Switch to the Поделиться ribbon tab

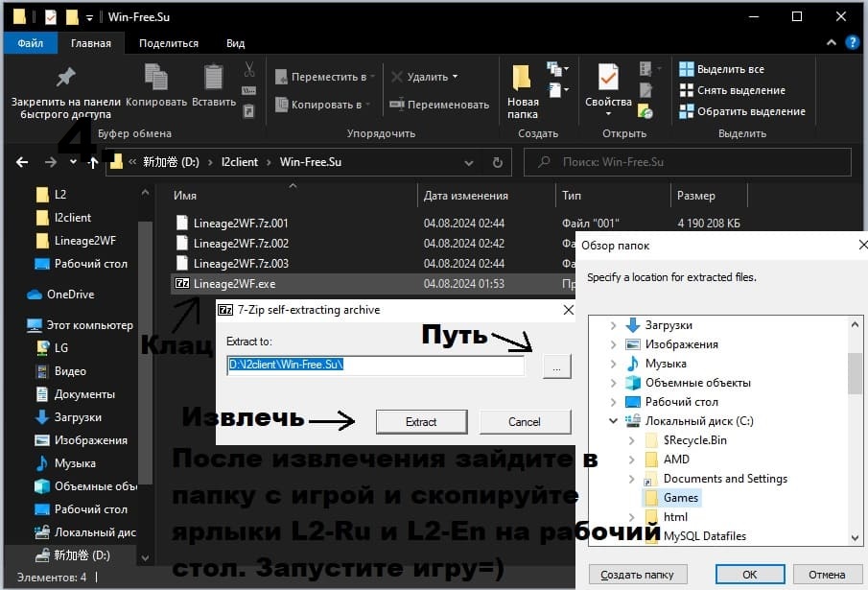(x=169, y=43)
